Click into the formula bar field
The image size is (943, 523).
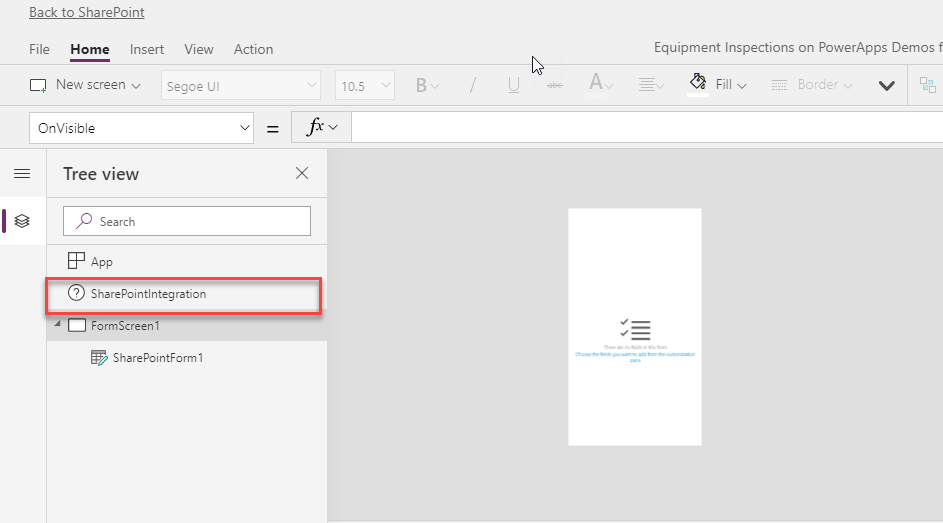[x=647, y=127]
